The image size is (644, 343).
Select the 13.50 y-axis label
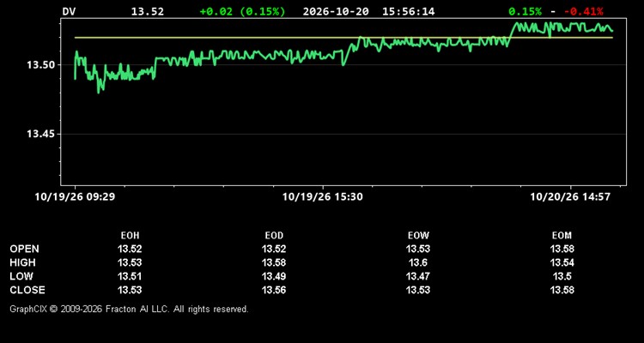point(40,65)
